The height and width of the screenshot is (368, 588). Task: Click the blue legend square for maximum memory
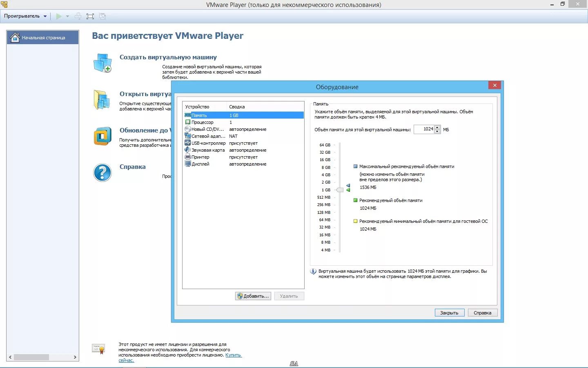(x=355, y=166)
